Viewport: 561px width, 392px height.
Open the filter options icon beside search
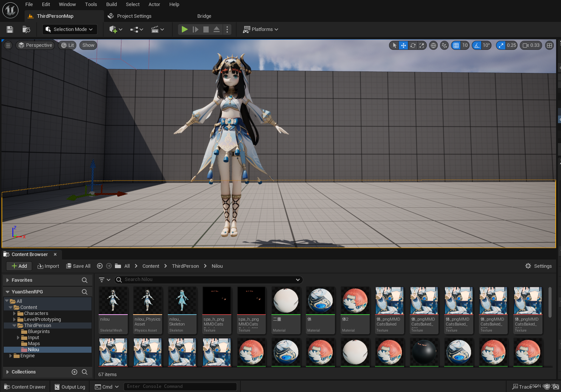pos(104,280)
